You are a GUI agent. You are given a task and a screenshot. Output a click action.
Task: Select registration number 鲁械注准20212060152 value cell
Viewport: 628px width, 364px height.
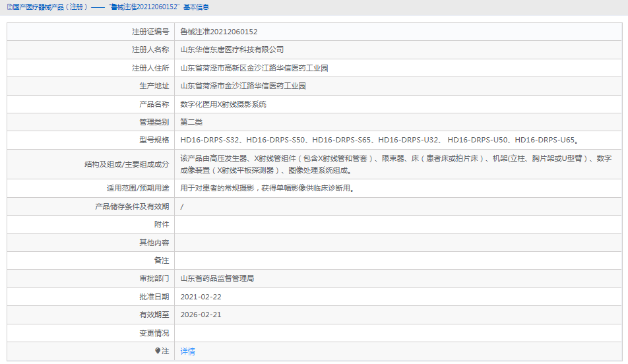pyautogui.click(x=219, y=32)
